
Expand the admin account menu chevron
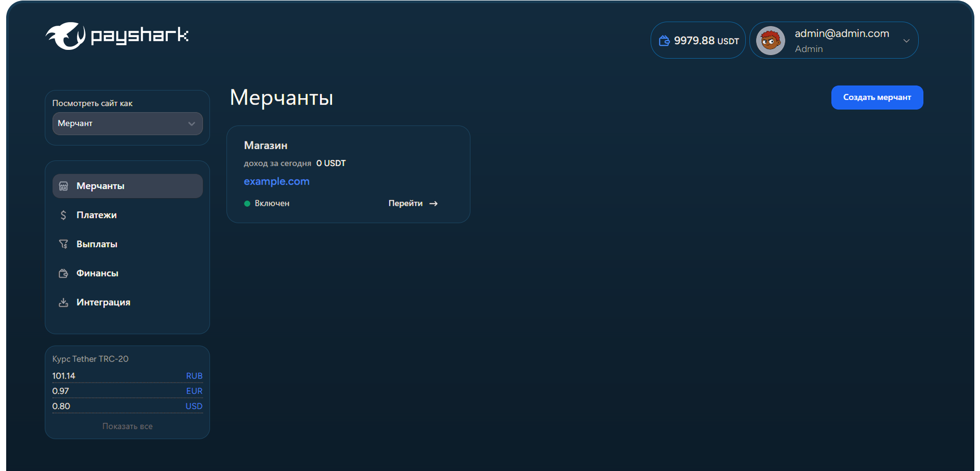[906, 41]
